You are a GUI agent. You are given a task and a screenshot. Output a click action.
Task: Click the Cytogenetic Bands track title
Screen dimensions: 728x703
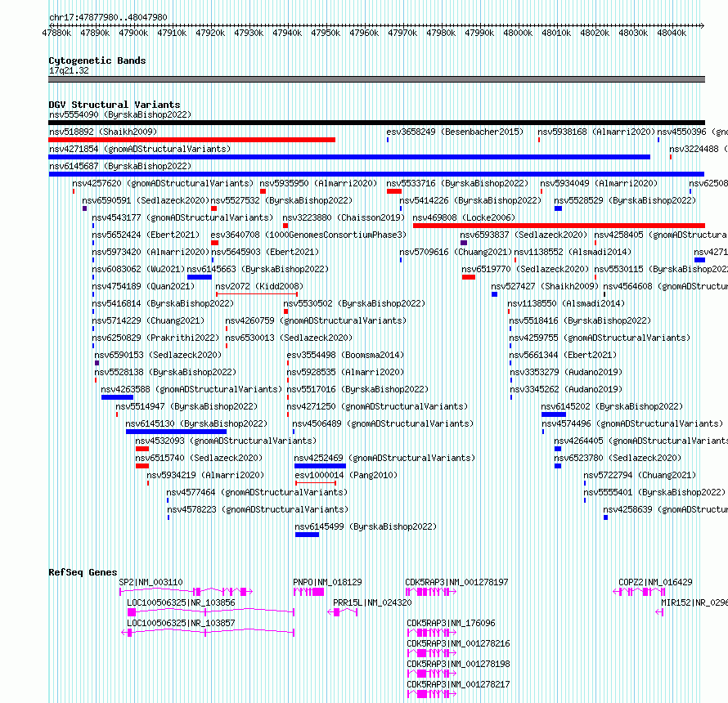tap(97, 60)
